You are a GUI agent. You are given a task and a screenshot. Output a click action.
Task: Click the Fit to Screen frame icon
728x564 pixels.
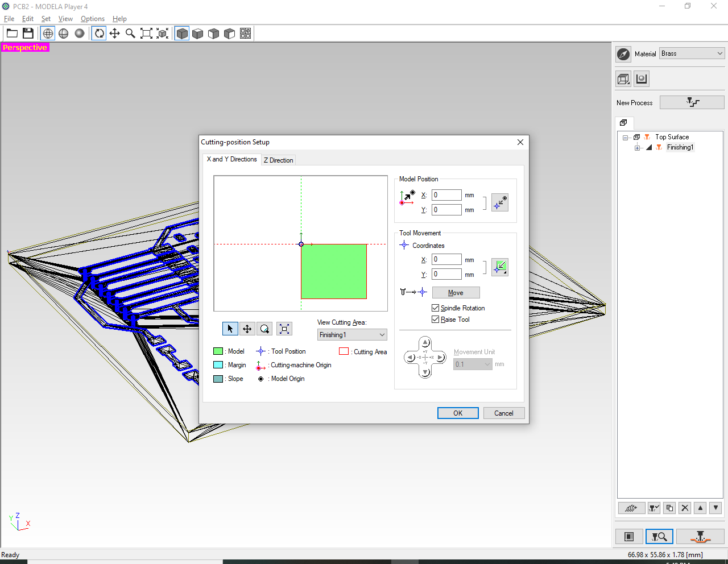point(146,34)
